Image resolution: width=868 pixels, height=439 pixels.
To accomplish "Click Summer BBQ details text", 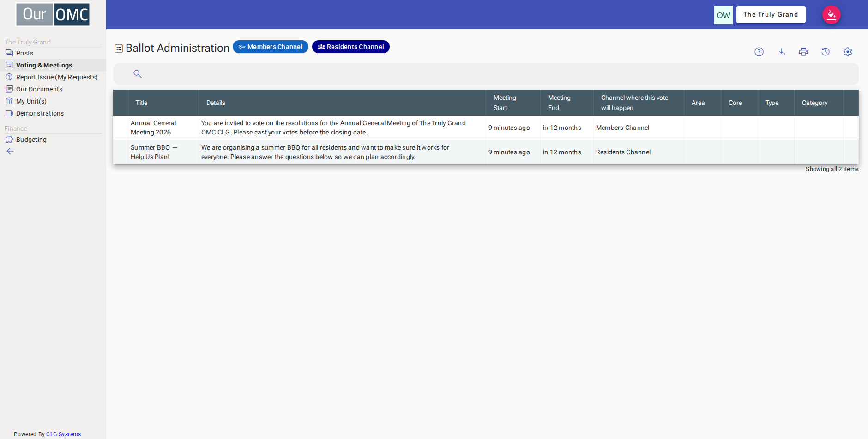I will 325,152.
